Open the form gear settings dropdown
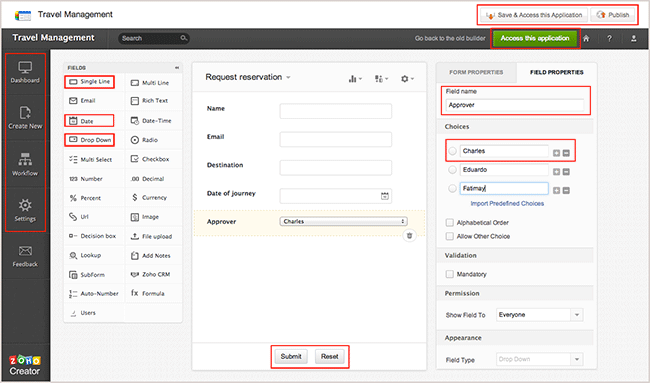Viewport: 650px width, 383px height. tap(407, 79)
